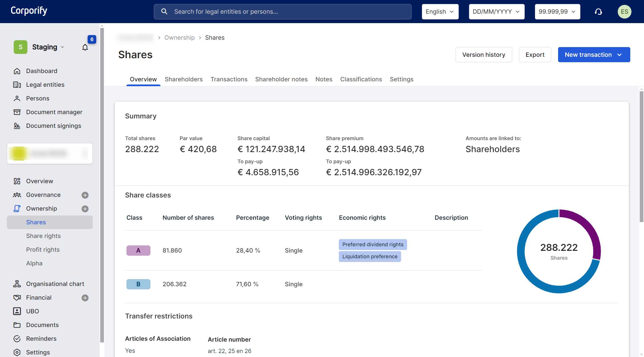Click the purple class A badge

[138, 251]
